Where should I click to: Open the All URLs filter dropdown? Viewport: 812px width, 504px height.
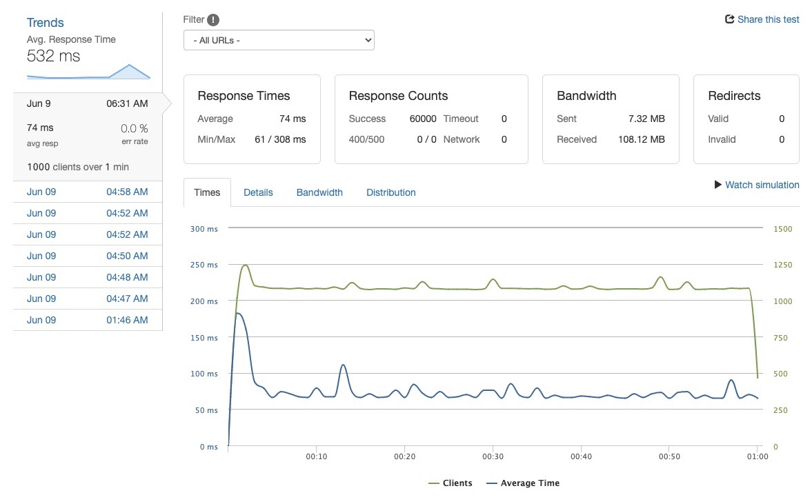tap(279, 40)
